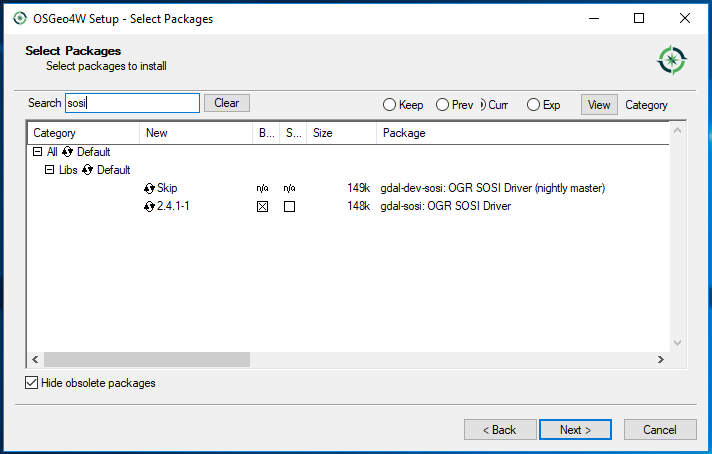Collapse the All category tree node
712x454 pixels.
point(38,152)
